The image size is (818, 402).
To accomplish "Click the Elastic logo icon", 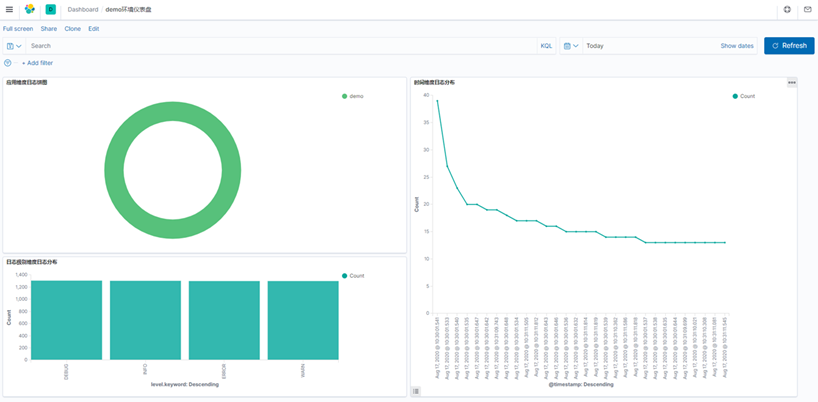I will coord(30,9).
